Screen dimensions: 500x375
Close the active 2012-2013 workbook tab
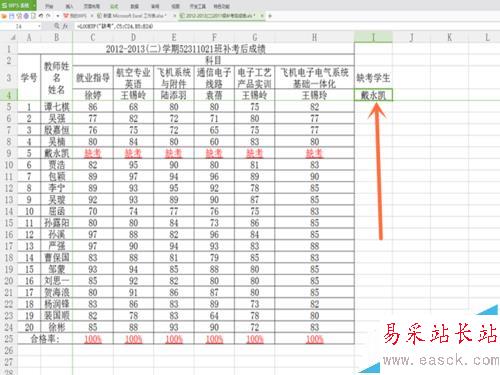262,16
